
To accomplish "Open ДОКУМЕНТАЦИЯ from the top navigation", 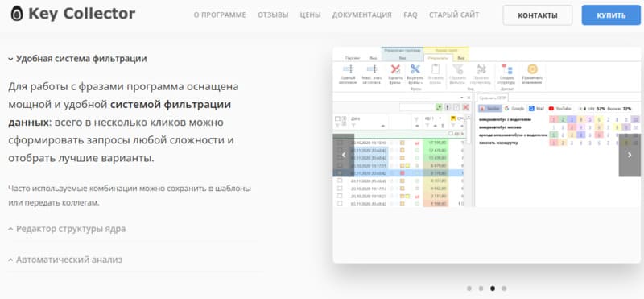I will (361, 15).
